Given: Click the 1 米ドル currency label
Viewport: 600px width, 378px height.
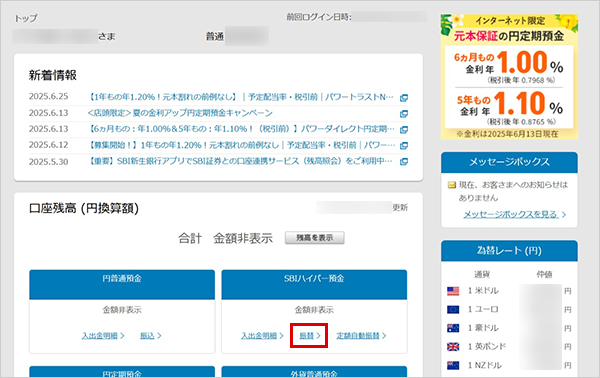Looking at the screenshot, I should 483,291.
